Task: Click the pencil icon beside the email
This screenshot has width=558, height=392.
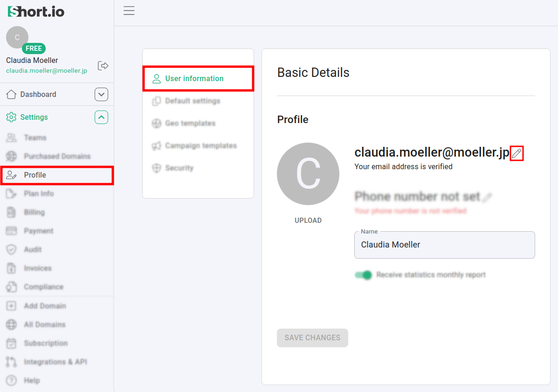Action: pyautogui.click(x=517, y=153)
